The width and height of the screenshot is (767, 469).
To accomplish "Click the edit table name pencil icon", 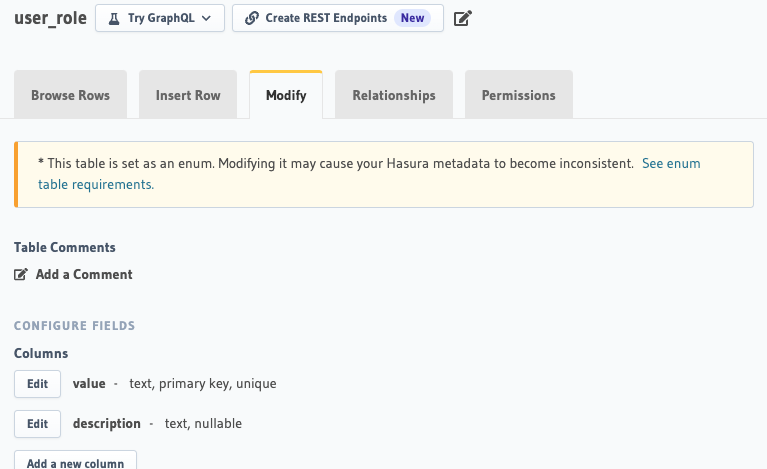I will coord(463,19).
